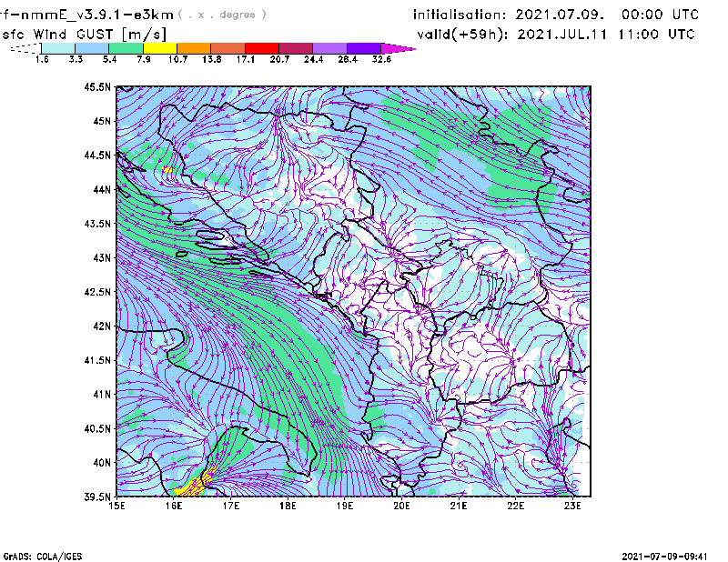The height and width of the screenshot is (562, 728).
Task: Click the '15E' longitude label
Action: 116,506
